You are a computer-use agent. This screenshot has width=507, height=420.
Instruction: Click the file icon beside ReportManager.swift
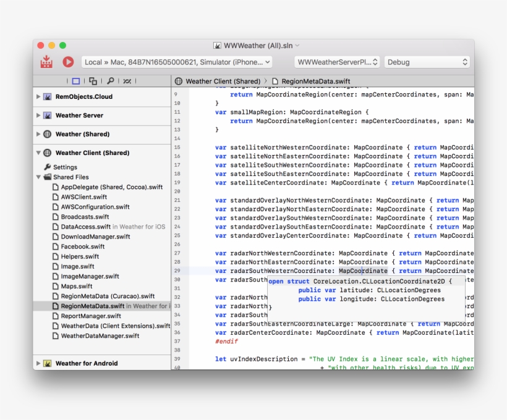pyautogui.click(x=56, y=316)
